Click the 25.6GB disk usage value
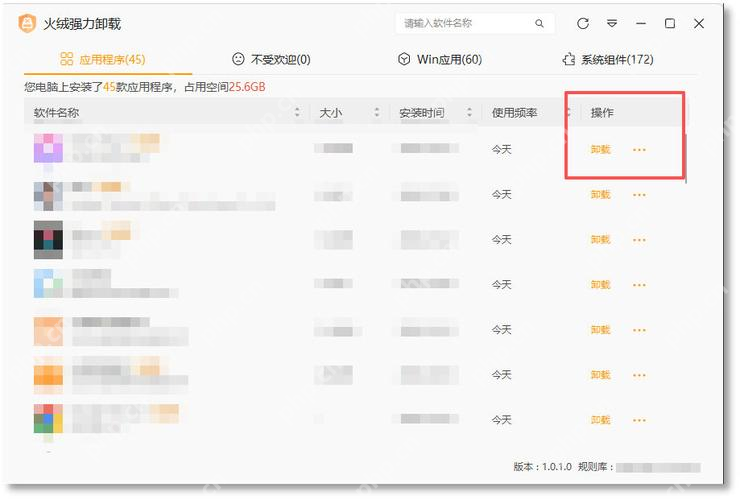This screenshot has height=500, width=740. [247, 87]
